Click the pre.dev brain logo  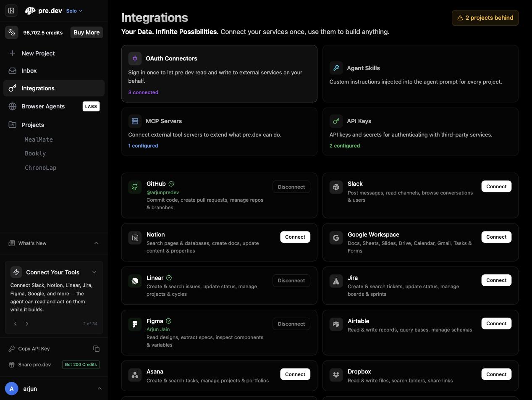coord(30,11)
